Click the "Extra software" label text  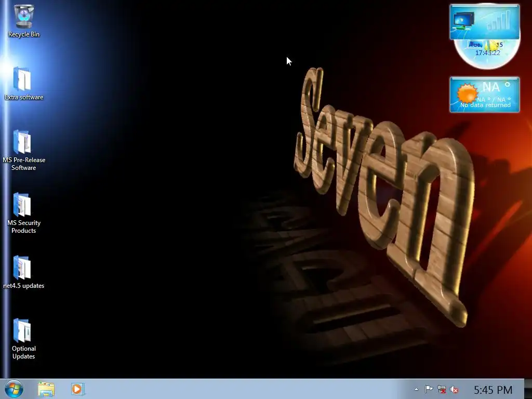(24, 97)
